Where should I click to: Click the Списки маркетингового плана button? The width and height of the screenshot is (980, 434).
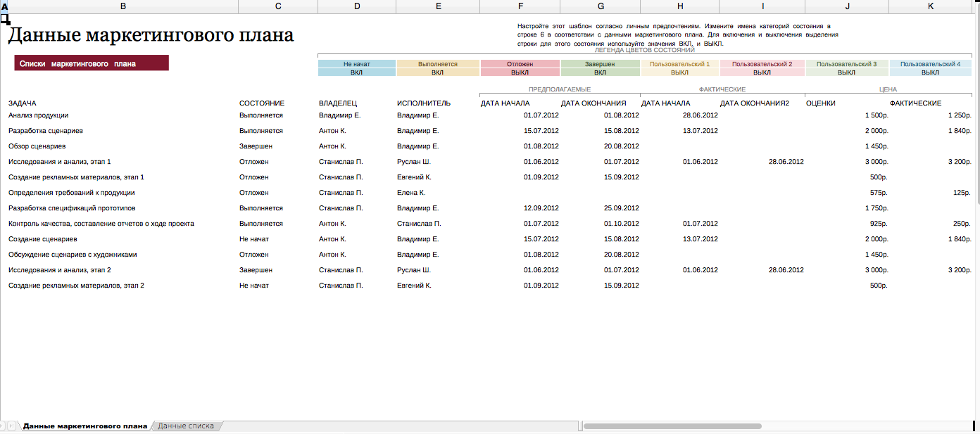(92, 63)
